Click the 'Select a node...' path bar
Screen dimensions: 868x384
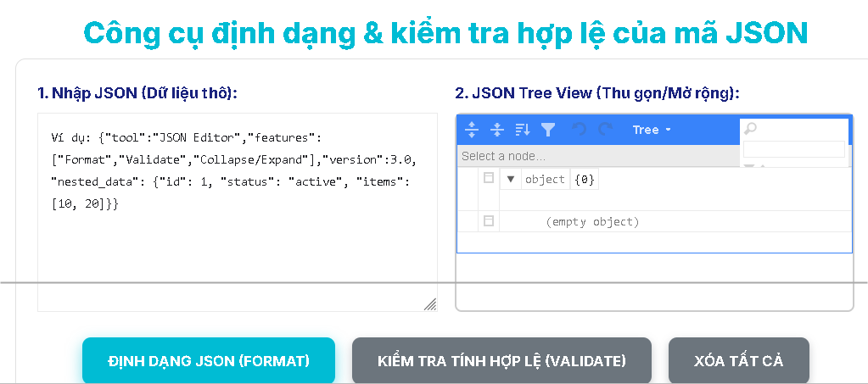(x=594, y=156)
